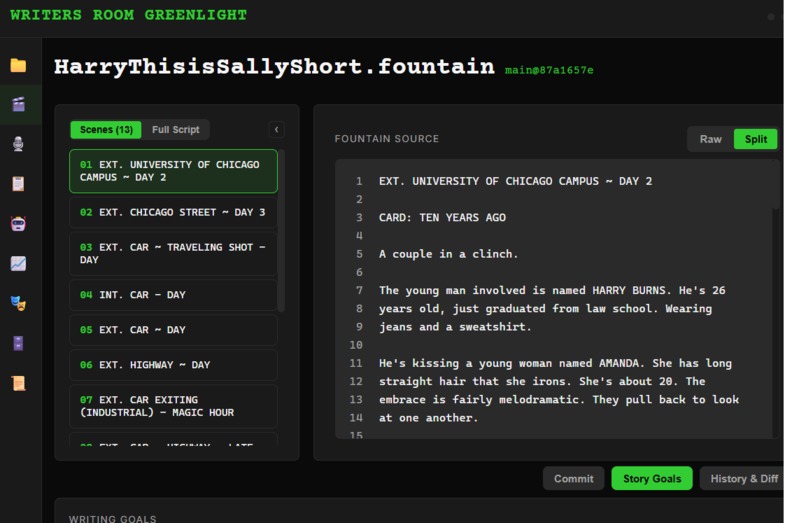Click the 'at one another.' line
Viewport: 806px width, 523px height.
coord(428,418)
